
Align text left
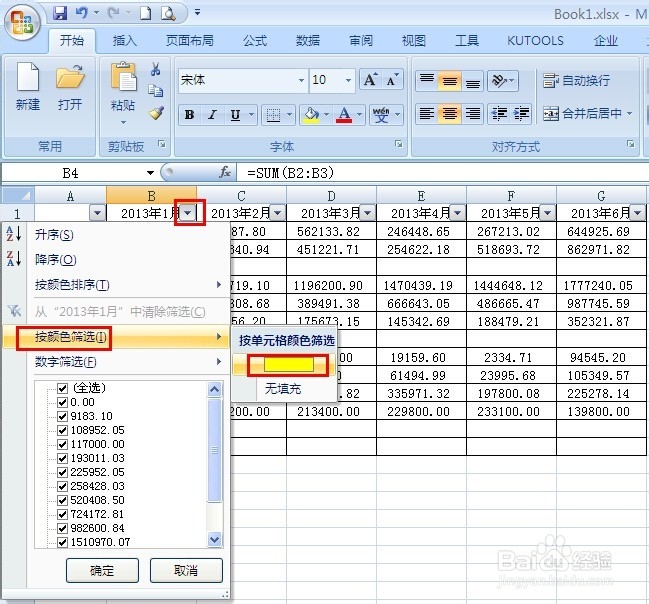coord(427,114)
